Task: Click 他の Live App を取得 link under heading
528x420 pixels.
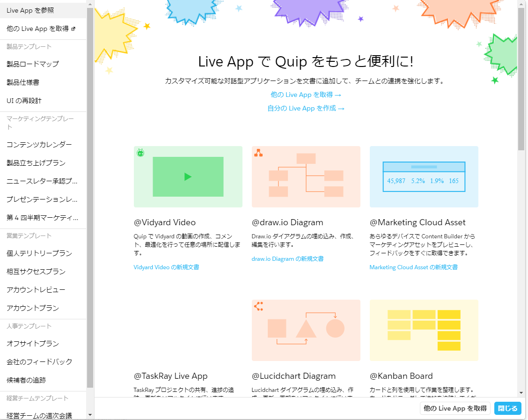Action: pyautogui.click(x=306, y=95)
